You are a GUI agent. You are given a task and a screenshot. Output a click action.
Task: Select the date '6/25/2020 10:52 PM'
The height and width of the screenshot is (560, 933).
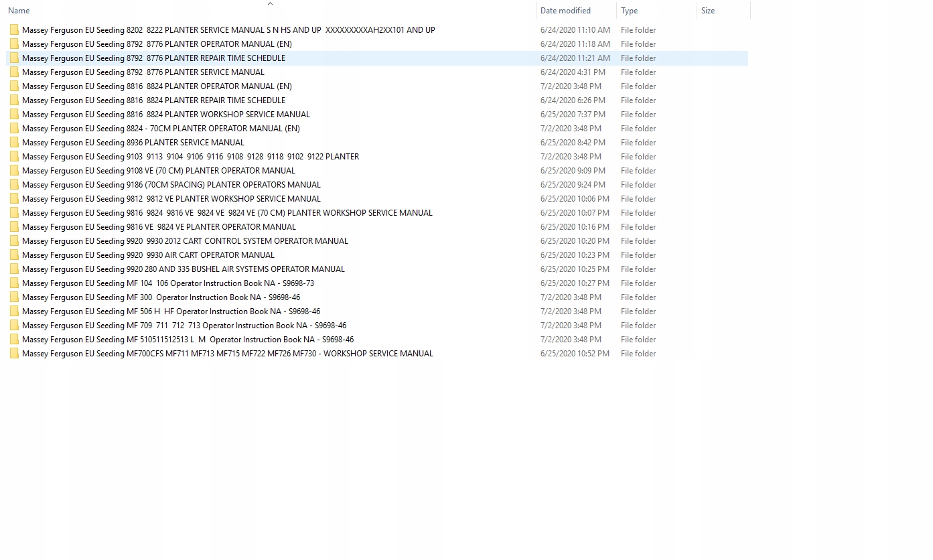[575, 354]
